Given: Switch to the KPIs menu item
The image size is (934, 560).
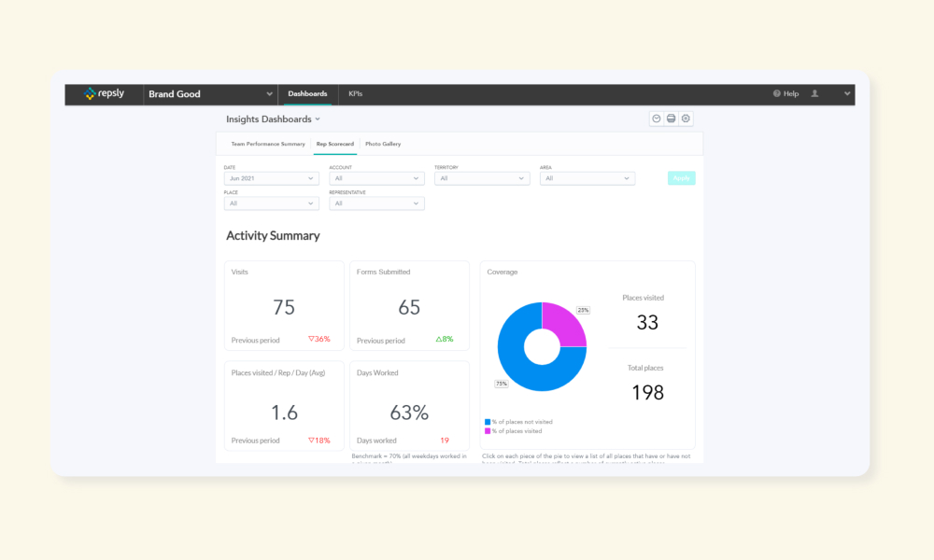Looking at the screenshot, I should point(356,93).
